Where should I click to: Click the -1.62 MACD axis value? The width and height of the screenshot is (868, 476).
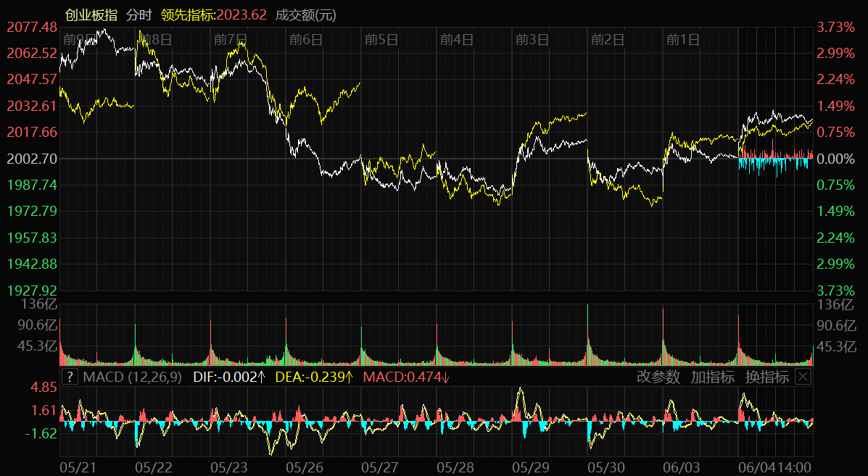pos(41,433)
